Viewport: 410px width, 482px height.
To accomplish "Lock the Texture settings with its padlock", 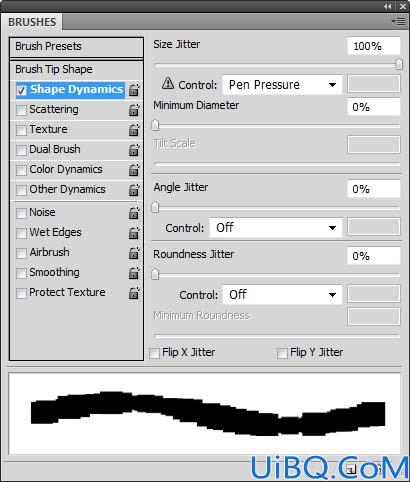I will 134,130.
